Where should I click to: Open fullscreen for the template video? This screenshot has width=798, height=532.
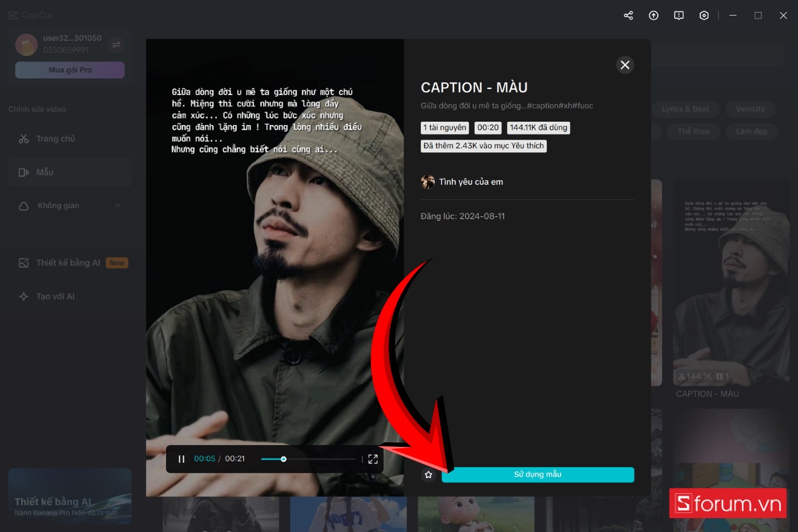tap(373, 459)
